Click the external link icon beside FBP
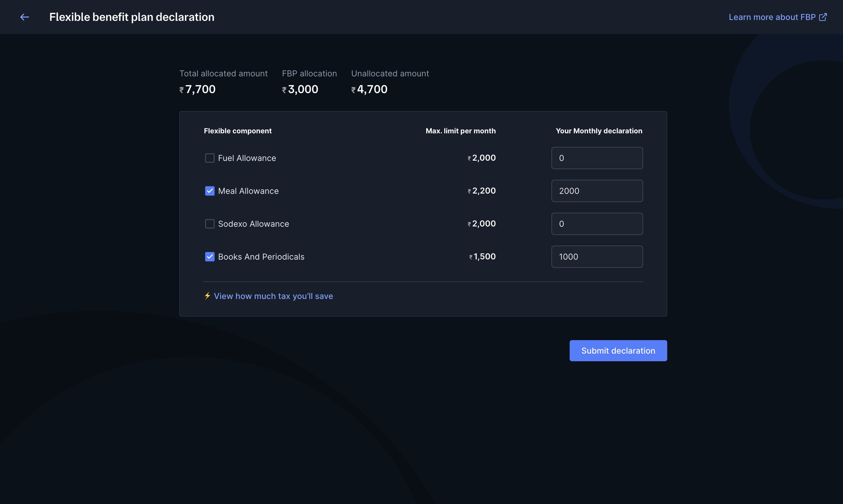Screen dimensions: 843x504 [823, 17]
